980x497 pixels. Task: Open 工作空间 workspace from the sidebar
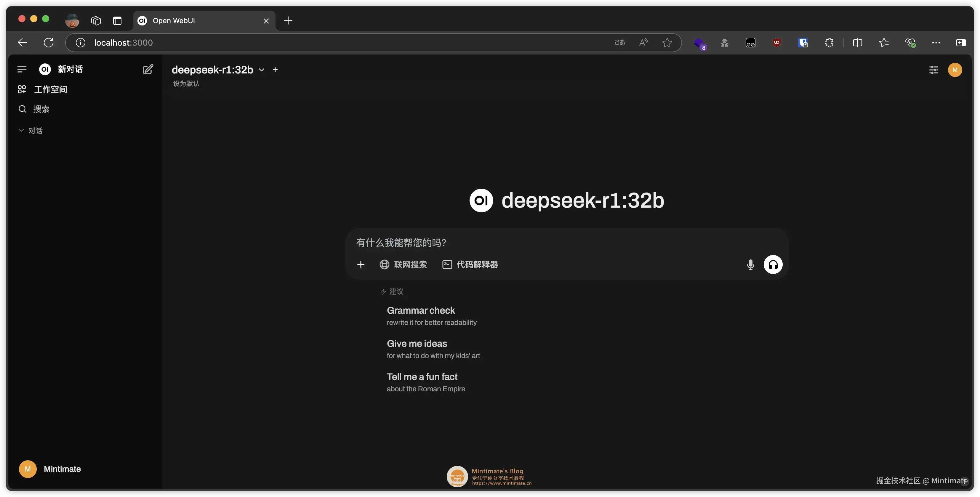click(51, 89)
